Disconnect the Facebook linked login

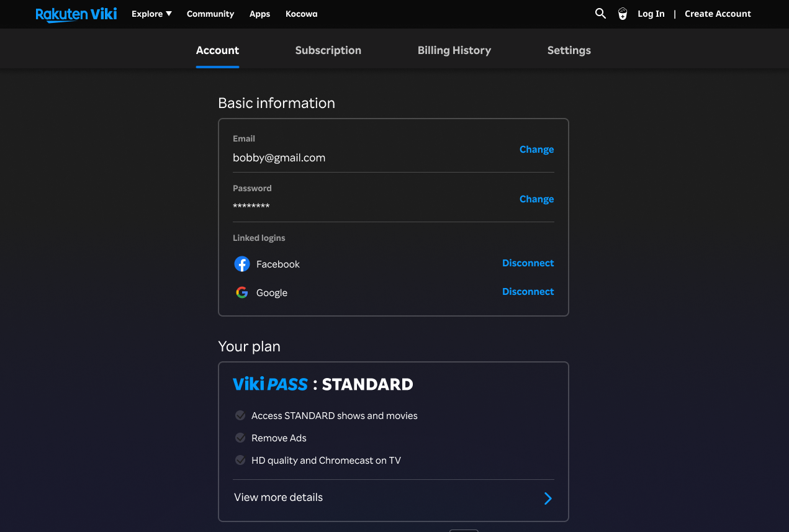click(x=528, y=263)
